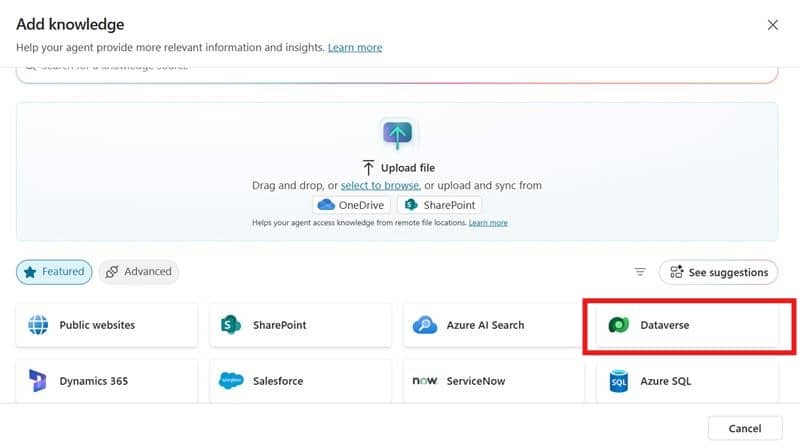Viewport: 800px width, 448px height.
Task: Click the See suggestions button
Action: point(718,272)
